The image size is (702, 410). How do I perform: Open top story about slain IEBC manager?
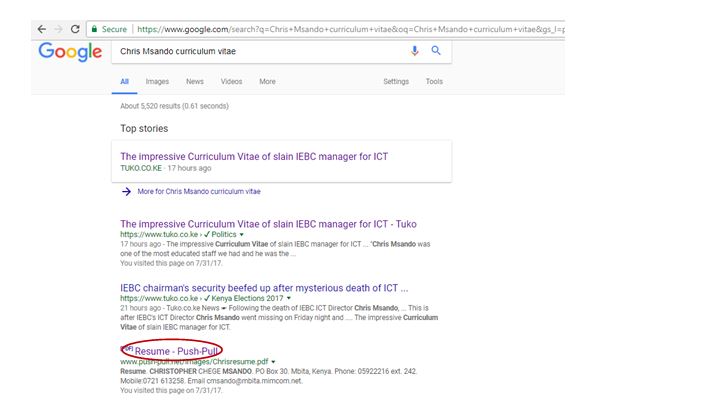pyautogui.click(x=254, y=157)
